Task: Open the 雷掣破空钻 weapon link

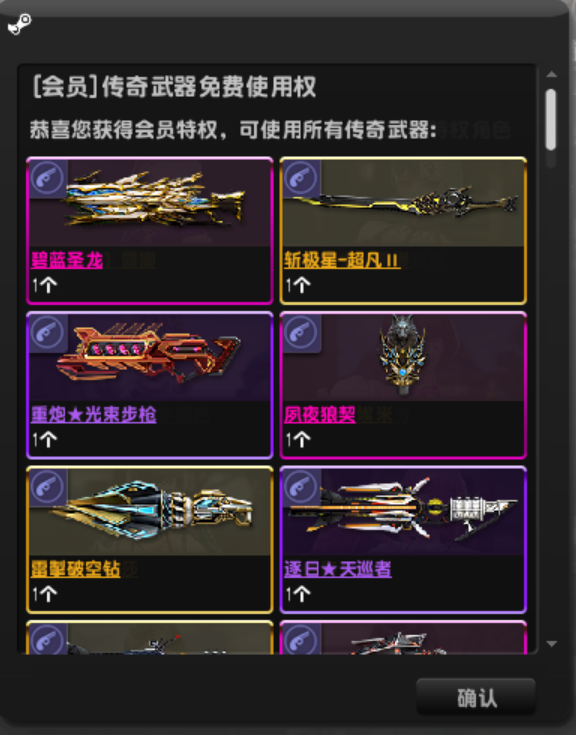Action: [75, 569]
